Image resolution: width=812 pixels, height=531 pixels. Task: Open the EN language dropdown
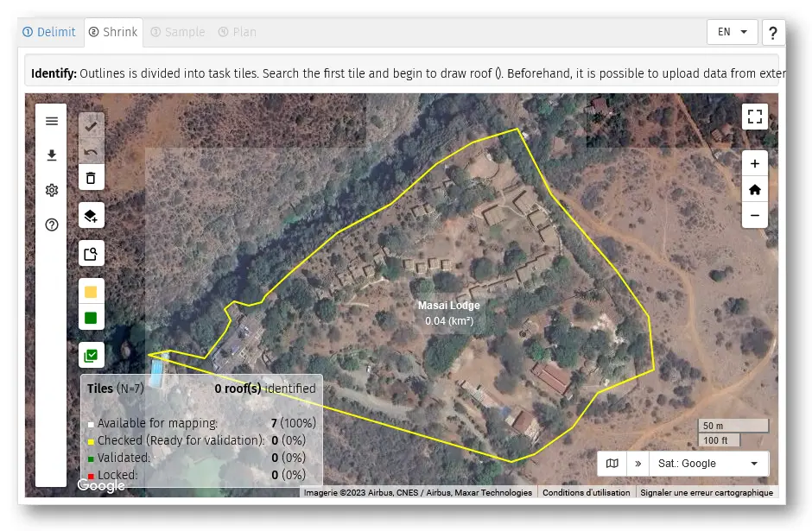click(x=732, y=32)
